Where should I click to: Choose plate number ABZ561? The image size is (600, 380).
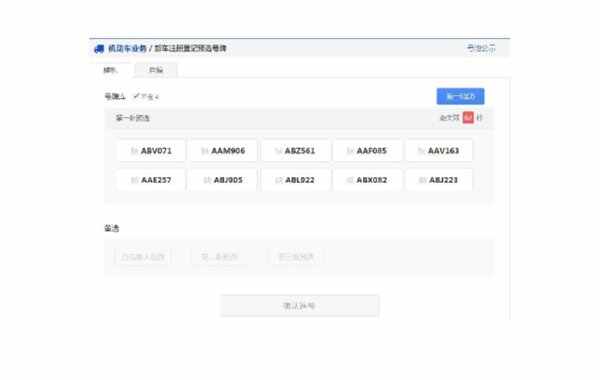[x=295, y=151]
